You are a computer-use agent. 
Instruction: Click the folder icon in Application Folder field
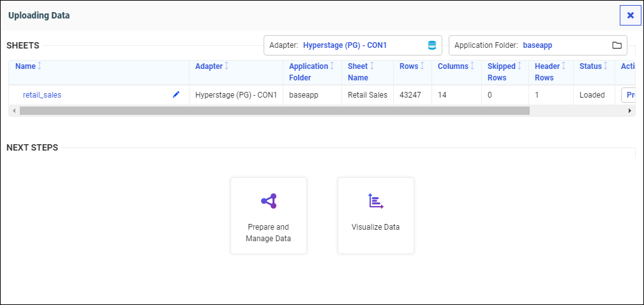pos(617,45)
